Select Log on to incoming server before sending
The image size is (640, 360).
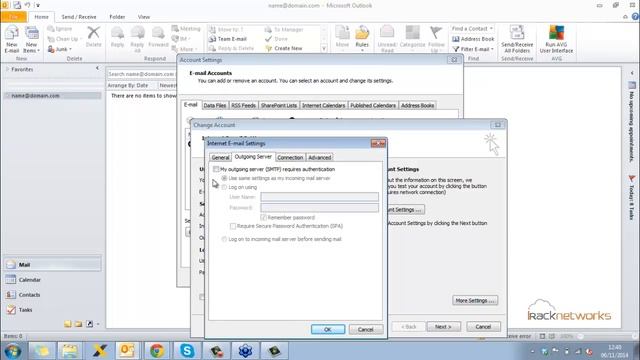click(224, 239)
